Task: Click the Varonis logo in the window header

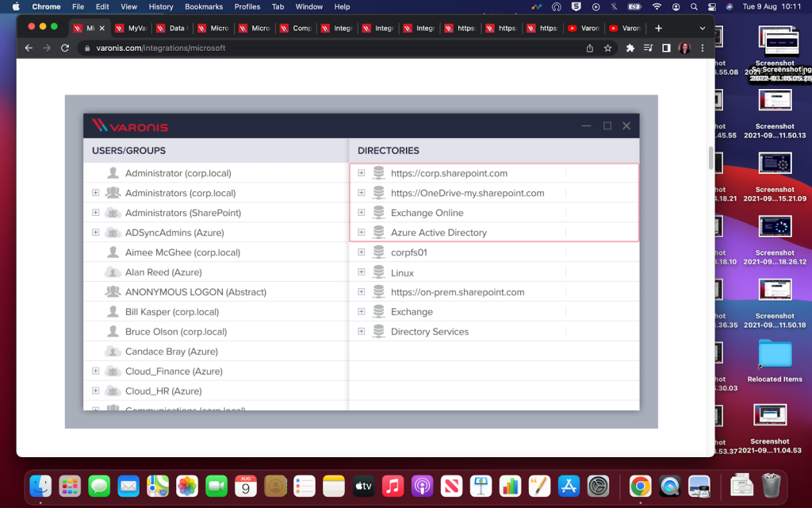Action: (x=130, y=126)
